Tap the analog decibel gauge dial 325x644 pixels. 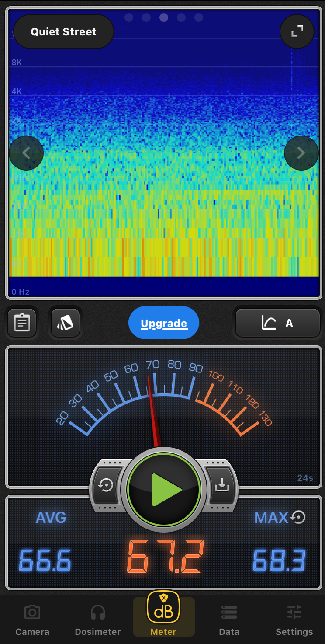(164, 398)
